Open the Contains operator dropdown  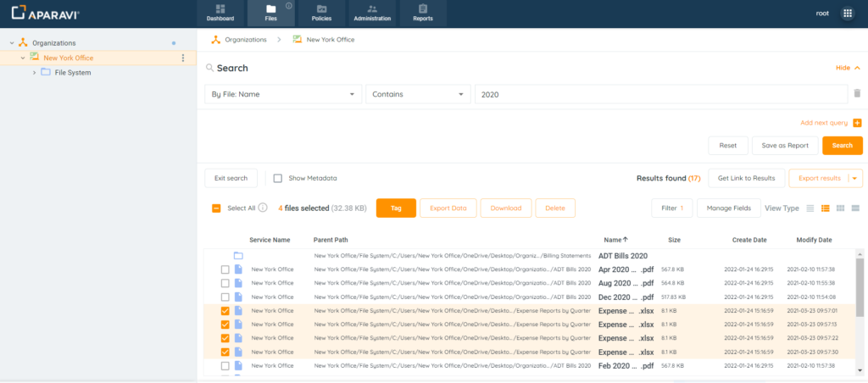point(417,94)
